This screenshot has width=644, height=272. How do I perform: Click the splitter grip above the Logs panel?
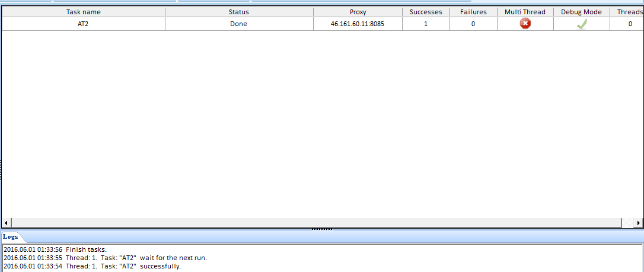click(322, 229)
